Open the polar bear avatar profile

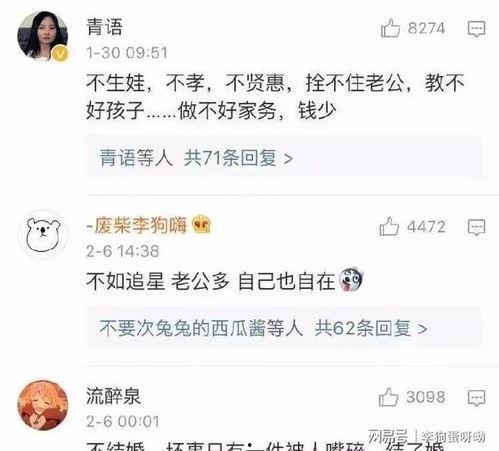pyautogui.click(x=43, y=234)
